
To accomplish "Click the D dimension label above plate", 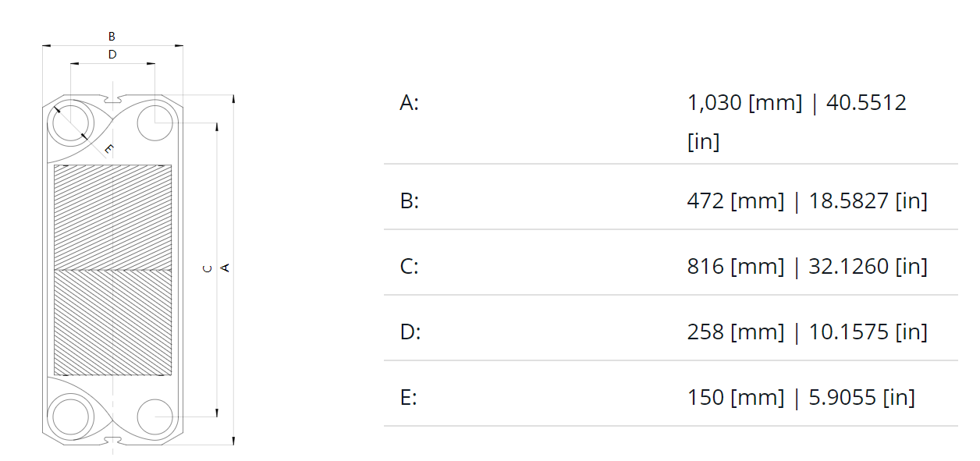I will (x=112, y=55).
